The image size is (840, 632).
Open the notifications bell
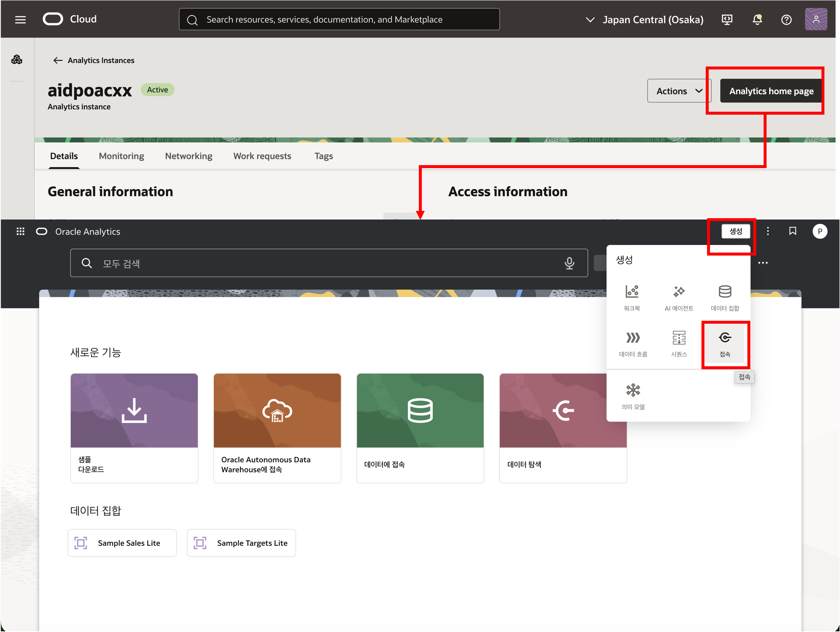point(757,19)
